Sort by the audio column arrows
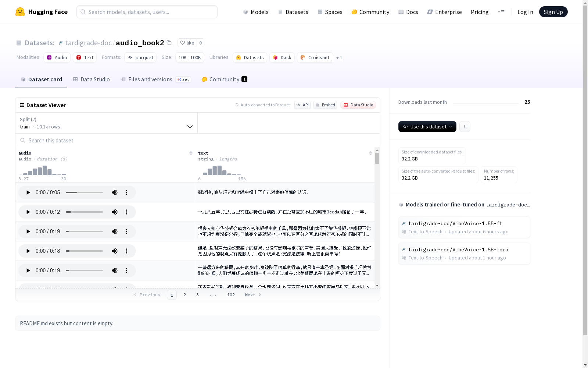 pyautogui.click(x=191, y=153)
